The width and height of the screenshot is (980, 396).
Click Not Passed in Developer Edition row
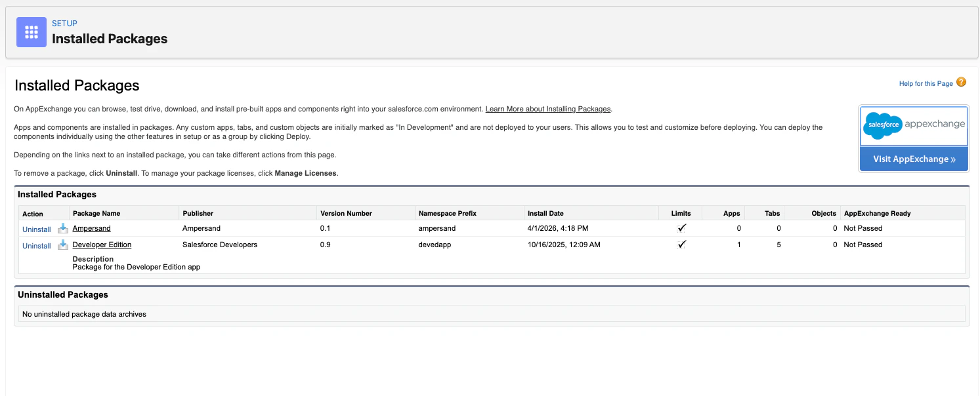[x=863, y=245]
